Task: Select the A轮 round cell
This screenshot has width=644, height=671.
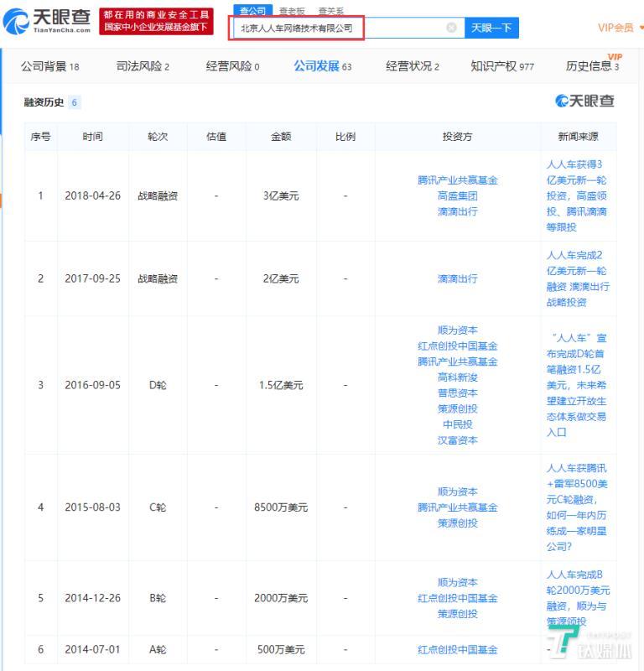Action: coord(158,649)
